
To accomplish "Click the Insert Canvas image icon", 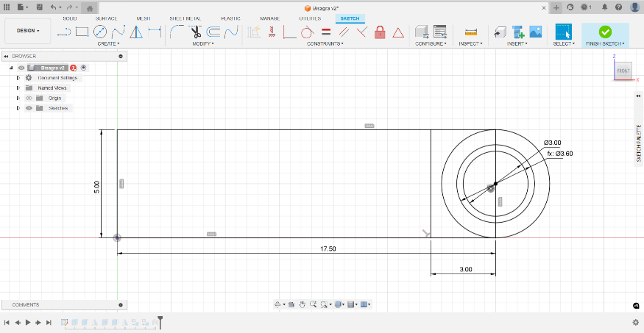I will pyautogui.click(x=536, y=32).
